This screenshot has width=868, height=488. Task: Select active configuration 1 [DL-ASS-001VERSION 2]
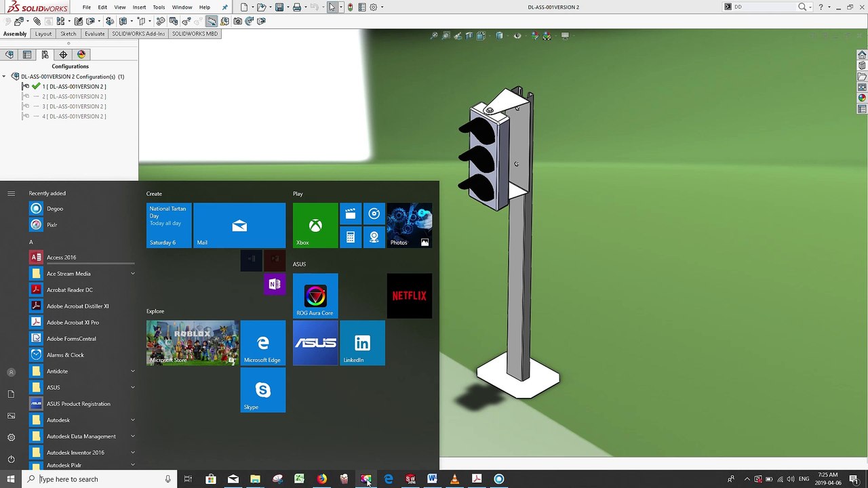click(74, 87)
